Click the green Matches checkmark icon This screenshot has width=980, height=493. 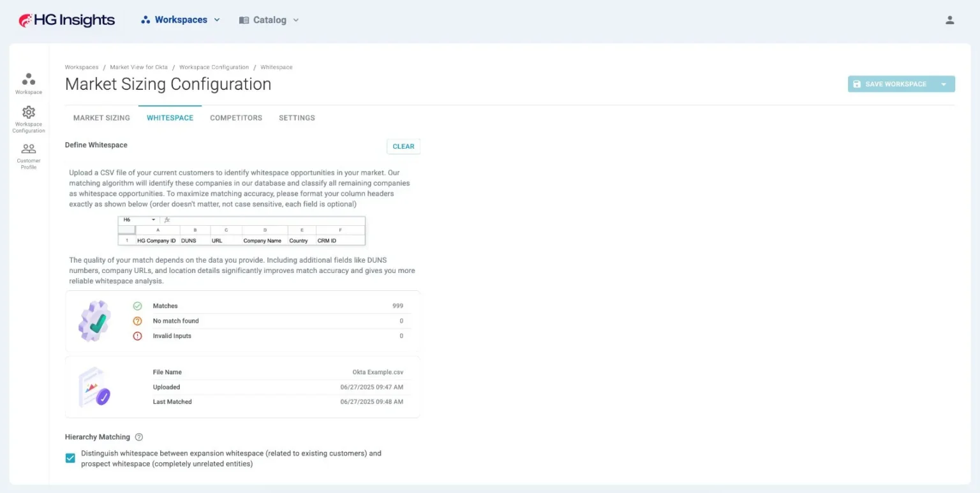click(x=137, y=306)
